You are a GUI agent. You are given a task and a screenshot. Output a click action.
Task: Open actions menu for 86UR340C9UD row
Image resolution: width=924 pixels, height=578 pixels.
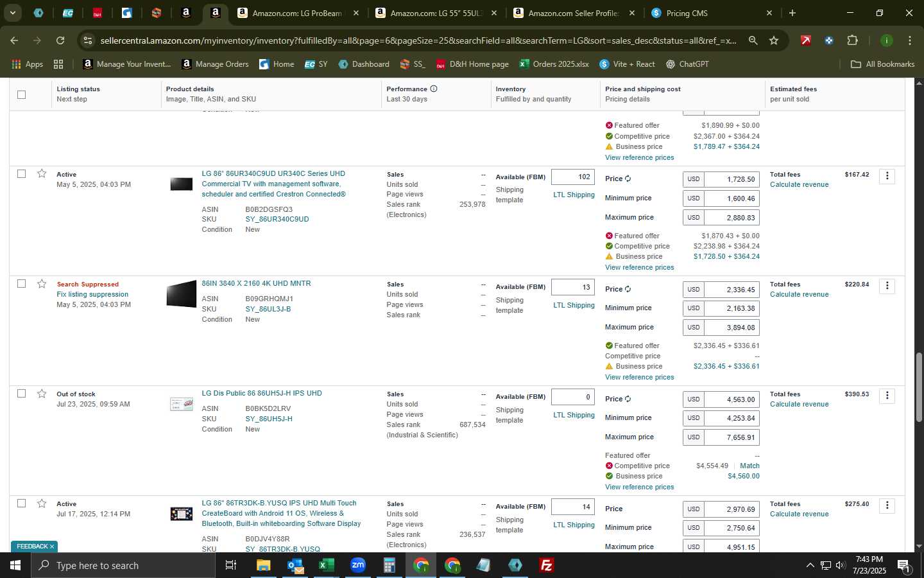[x=887, y=175]
